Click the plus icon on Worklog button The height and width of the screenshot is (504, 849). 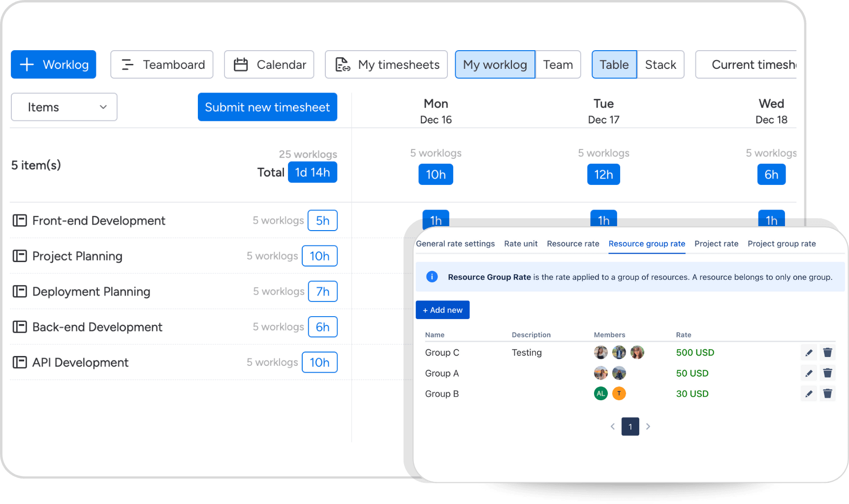[x=27, y=64]
